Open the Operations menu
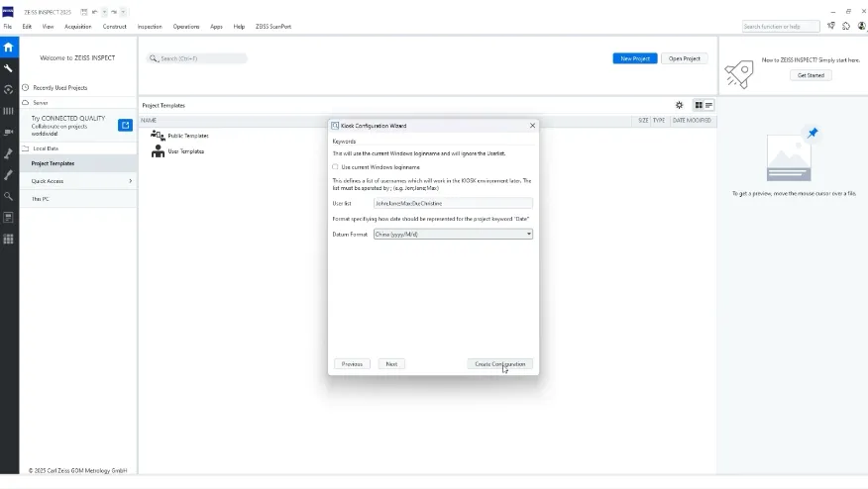Image resolution: width=868 pixels, height=489 pixels. point(186,27)
